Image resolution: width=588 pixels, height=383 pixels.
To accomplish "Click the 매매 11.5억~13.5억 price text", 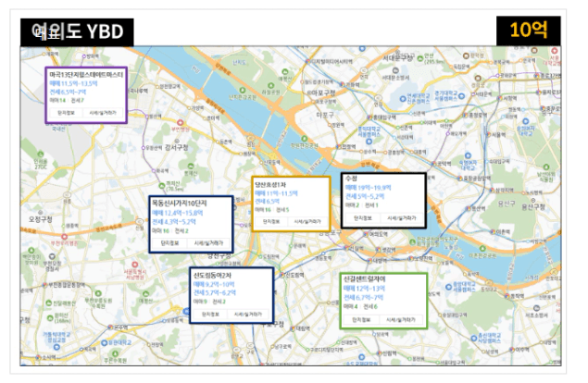I will (73, 83).
